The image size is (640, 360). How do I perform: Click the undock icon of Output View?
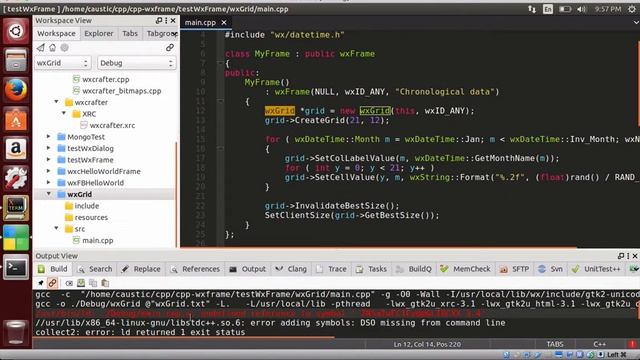[x=621, y=256]
